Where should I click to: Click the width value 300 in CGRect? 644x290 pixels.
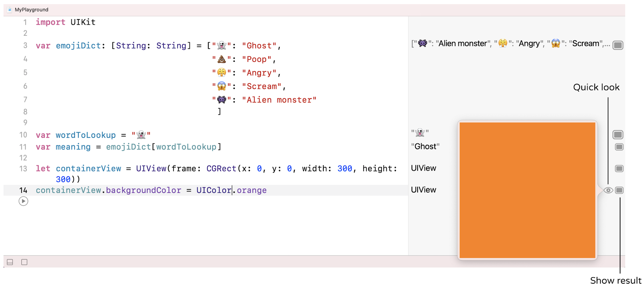(x=344, y=169)
